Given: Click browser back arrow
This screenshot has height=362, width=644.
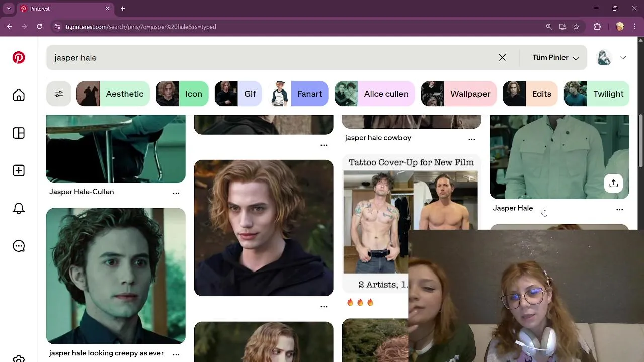Looking at the screenshot, I should 9,27.
